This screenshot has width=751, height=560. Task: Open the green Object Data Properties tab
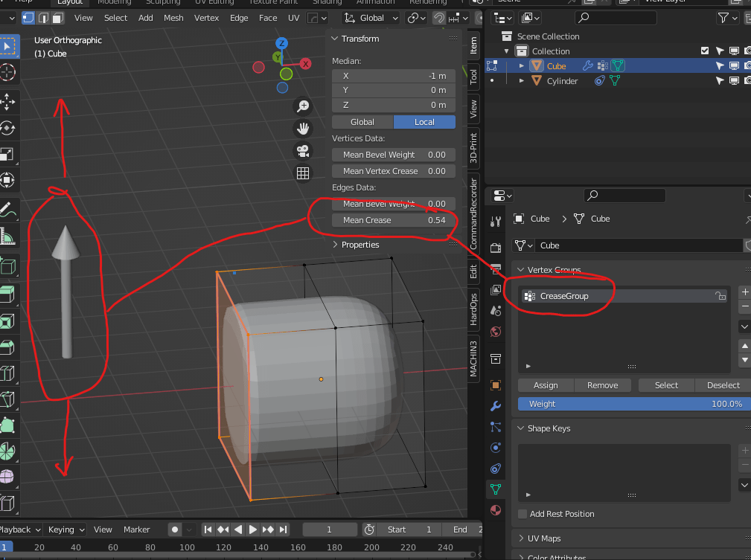coord(496,490)
